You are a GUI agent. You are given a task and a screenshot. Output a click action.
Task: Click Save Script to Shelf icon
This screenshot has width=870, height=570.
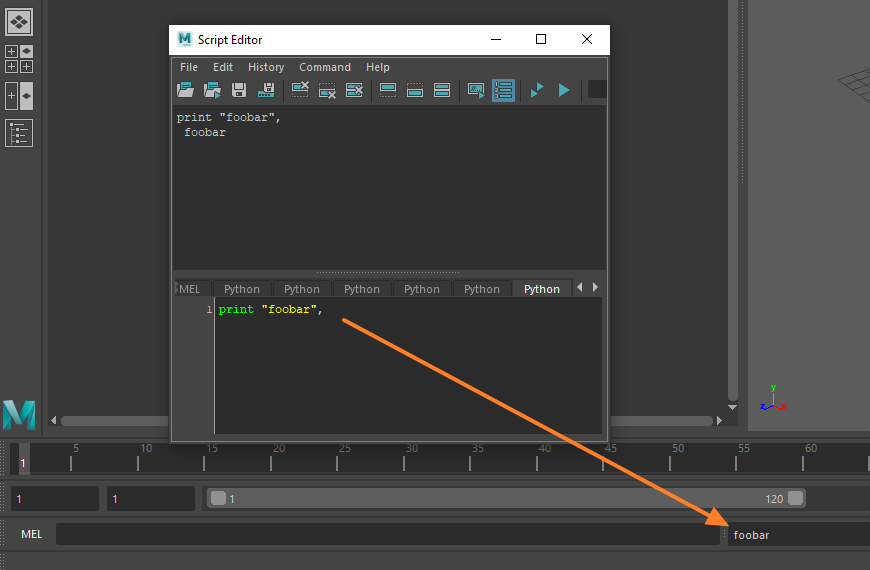click(266, 90)
